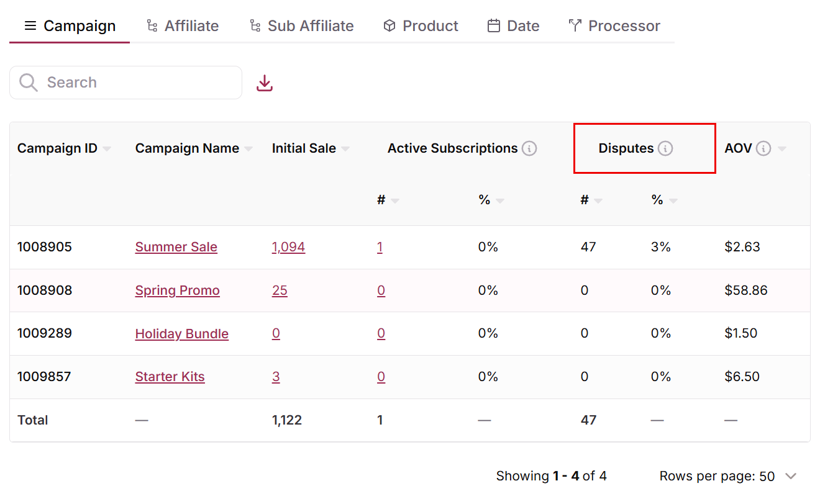Open the Starter Kits campaign link
Screen dimensions: 820x504
170,377
